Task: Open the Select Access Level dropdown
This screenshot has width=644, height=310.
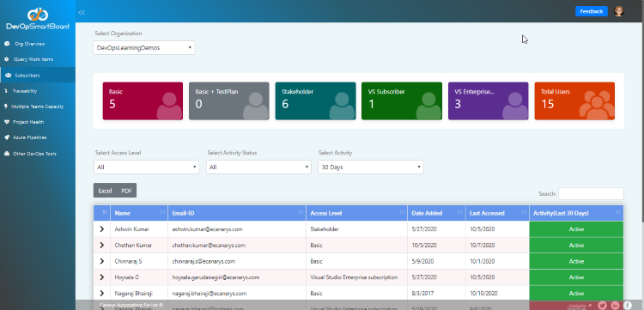Action: pos(146,167)
